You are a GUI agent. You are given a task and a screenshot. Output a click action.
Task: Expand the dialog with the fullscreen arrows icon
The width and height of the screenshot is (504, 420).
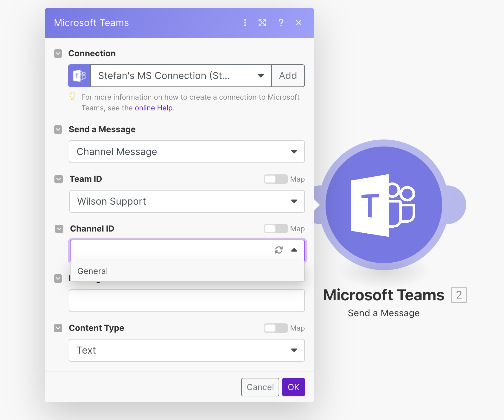pyautogui.click(x=262, y=23)
